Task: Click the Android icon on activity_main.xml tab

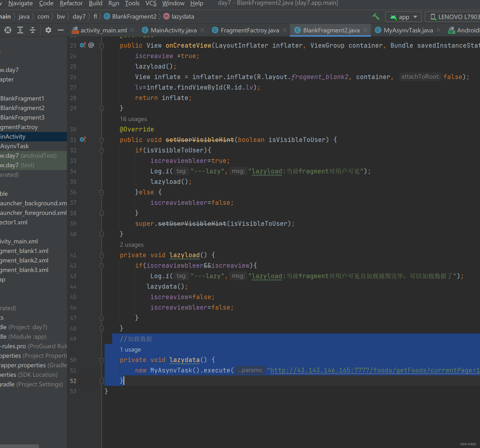Action: [x=76, y=30]
